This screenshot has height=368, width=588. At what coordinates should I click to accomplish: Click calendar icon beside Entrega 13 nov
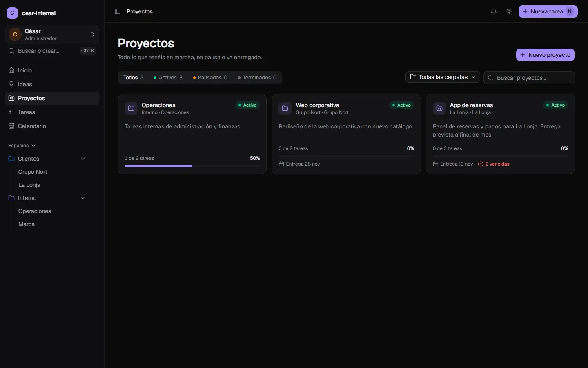pos(436,164)
